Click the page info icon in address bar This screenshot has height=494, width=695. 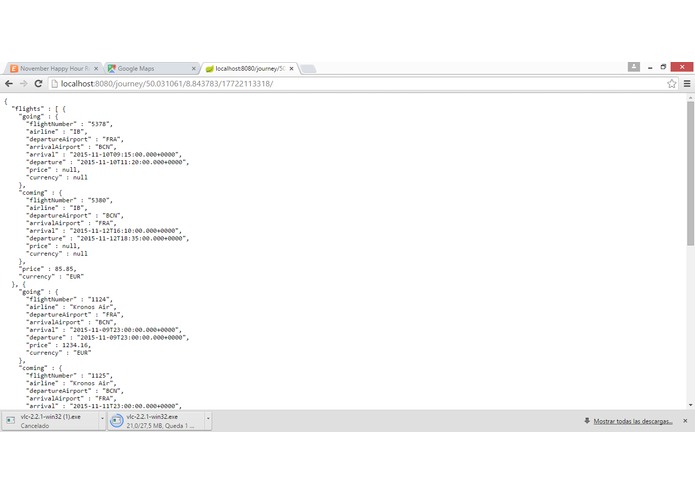[x=55, y=84]
